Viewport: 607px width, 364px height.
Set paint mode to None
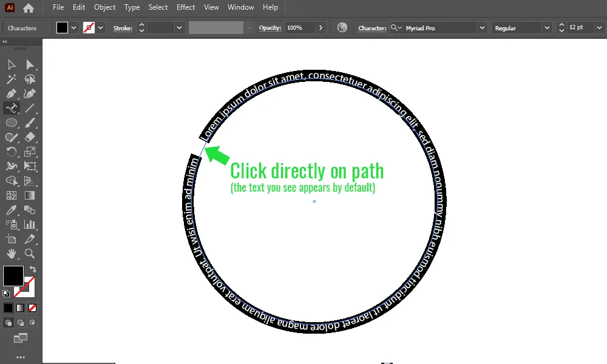click(x=33, y=308)
